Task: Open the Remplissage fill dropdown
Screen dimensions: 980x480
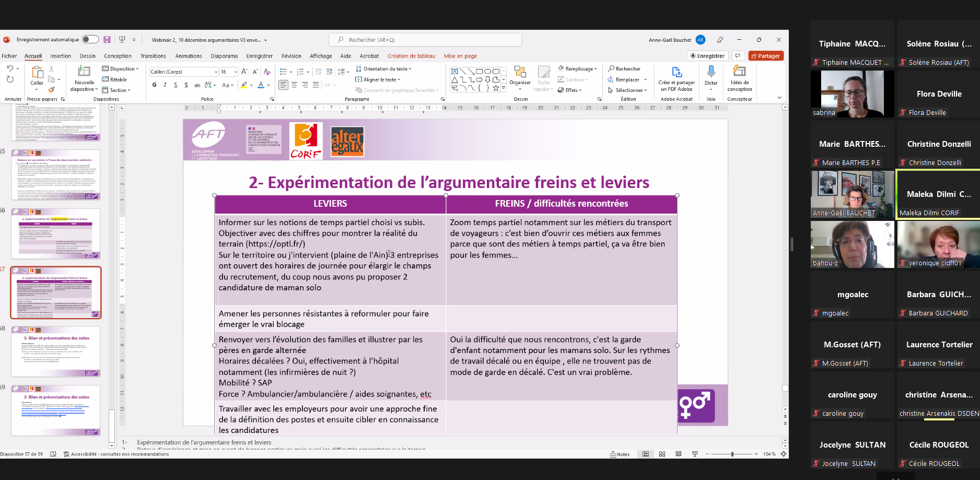Action: click(x=577, y=68)
